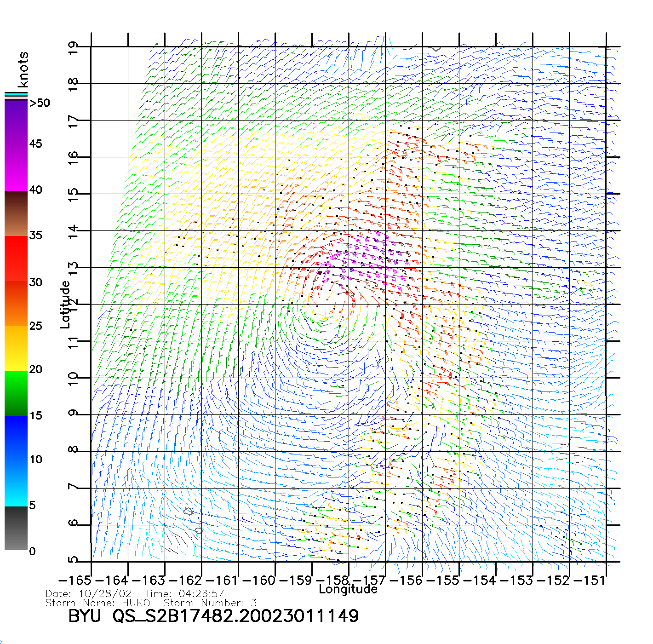653x644 pixels.
Task: Click the ">50" legend label
Action: pos(40,103)
